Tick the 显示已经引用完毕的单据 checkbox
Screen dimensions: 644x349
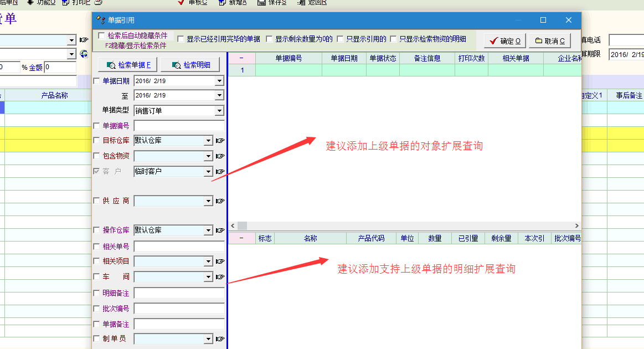[181, 39]
